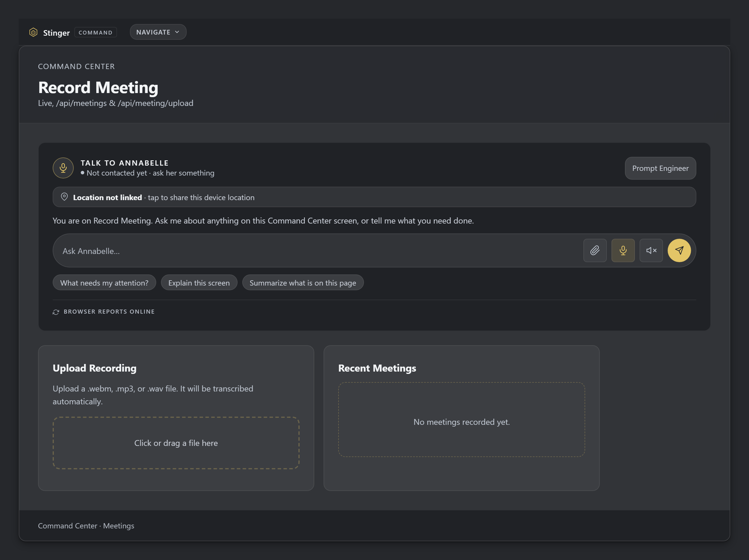Open the Prompt Engineer button
This screenshot has width=749, height=560.
[x=660, y=168]
